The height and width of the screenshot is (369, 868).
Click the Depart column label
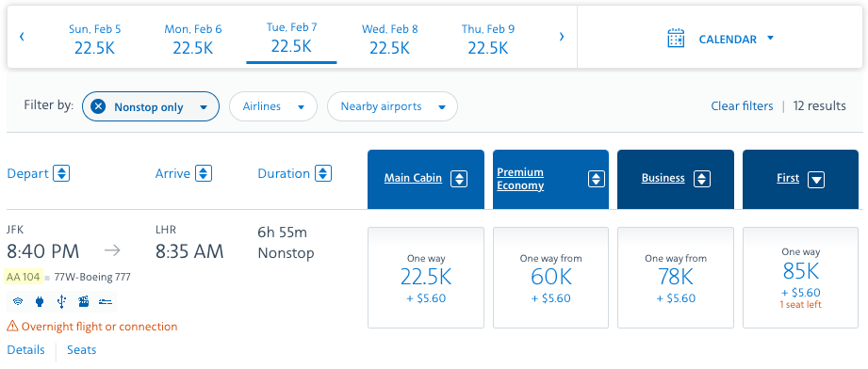[x=27, y=174]
